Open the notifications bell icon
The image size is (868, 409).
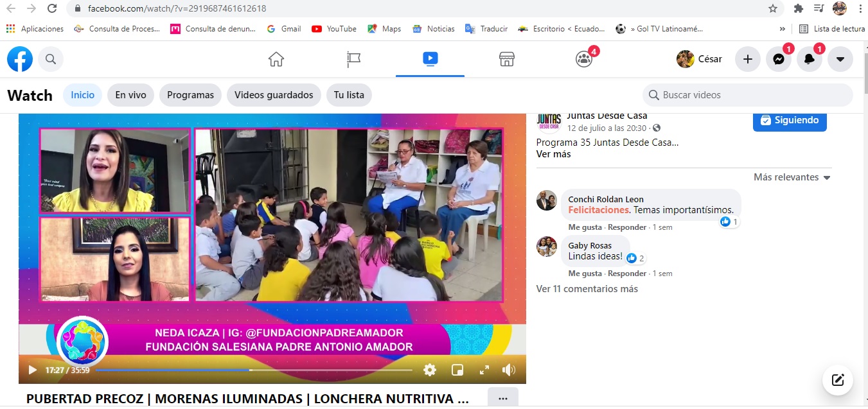[809, 59]
